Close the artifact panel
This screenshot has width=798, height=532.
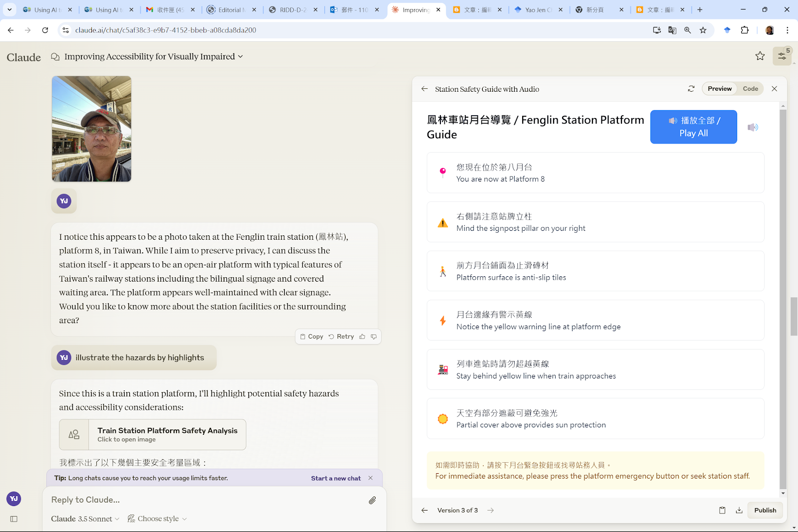pyautogui.click(x=775, y=89)
